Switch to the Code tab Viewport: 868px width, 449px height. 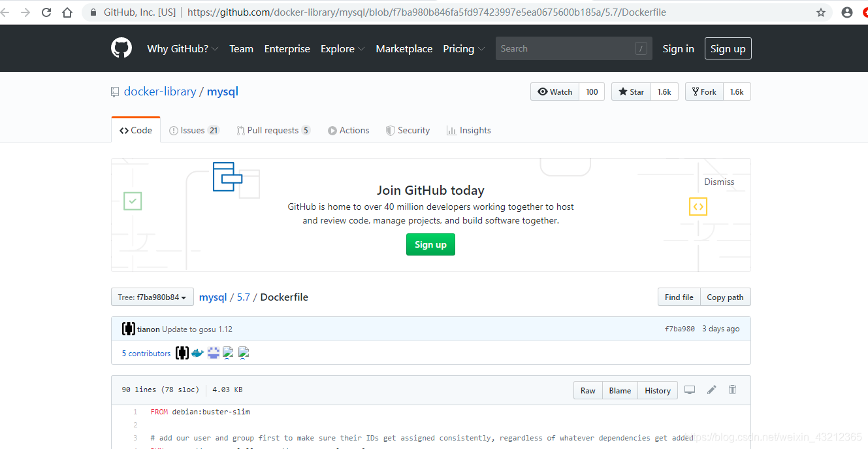pos(136,130)
